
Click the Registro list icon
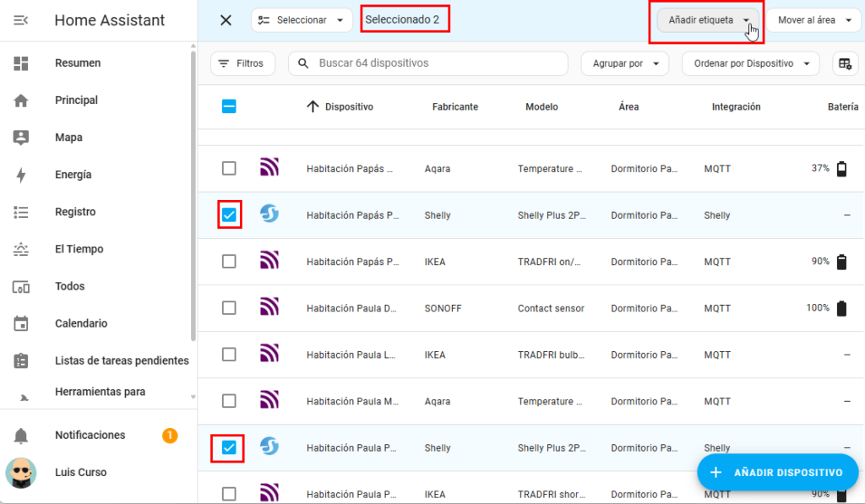pyautogui.click(x=21, y=212)
